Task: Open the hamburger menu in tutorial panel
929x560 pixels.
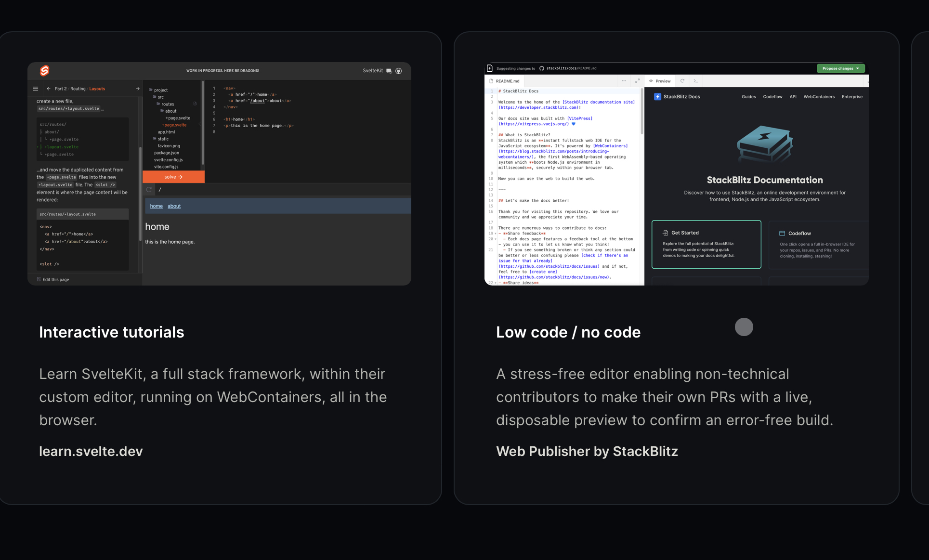Action: [x=35, y=89]
